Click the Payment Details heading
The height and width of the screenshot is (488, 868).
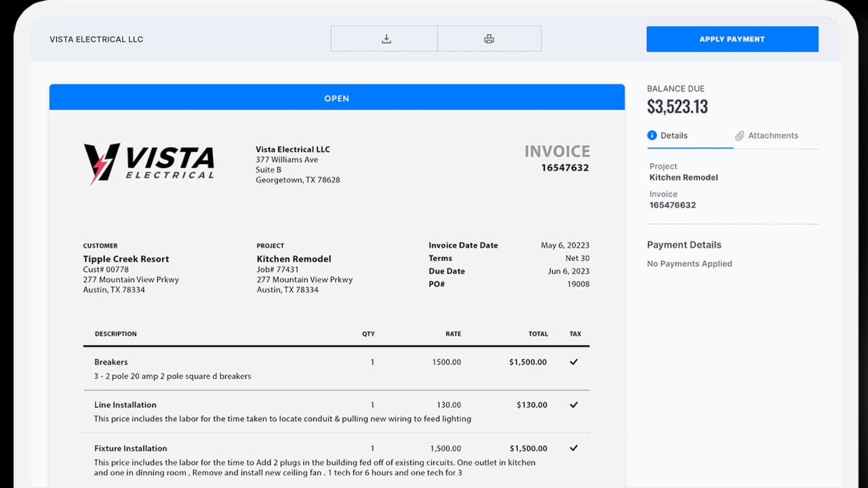click(x=684, y=245)
